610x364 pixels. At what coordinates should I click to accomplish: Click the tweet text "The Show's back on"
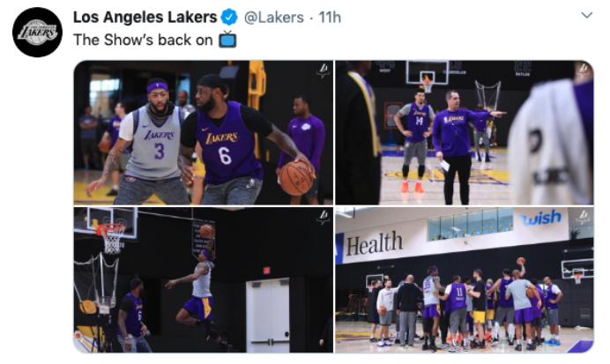point(143,40)
